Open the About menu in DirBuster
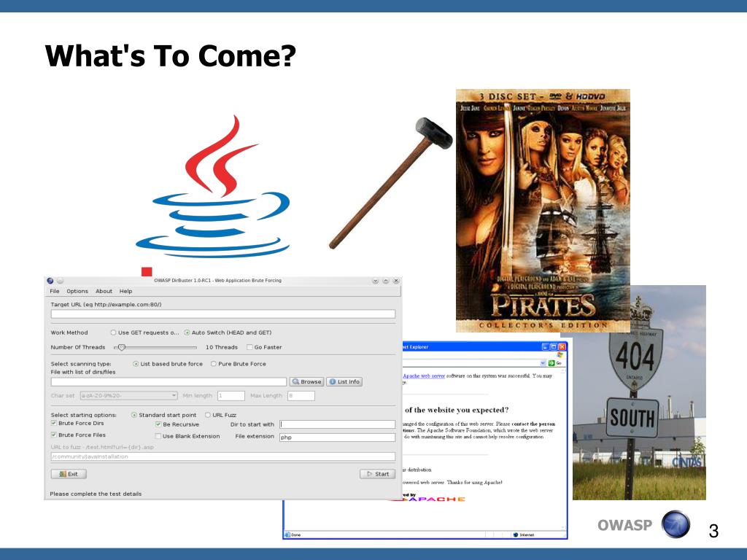The width and height of the screenshot is (747, 560). (x=104, y=291)
